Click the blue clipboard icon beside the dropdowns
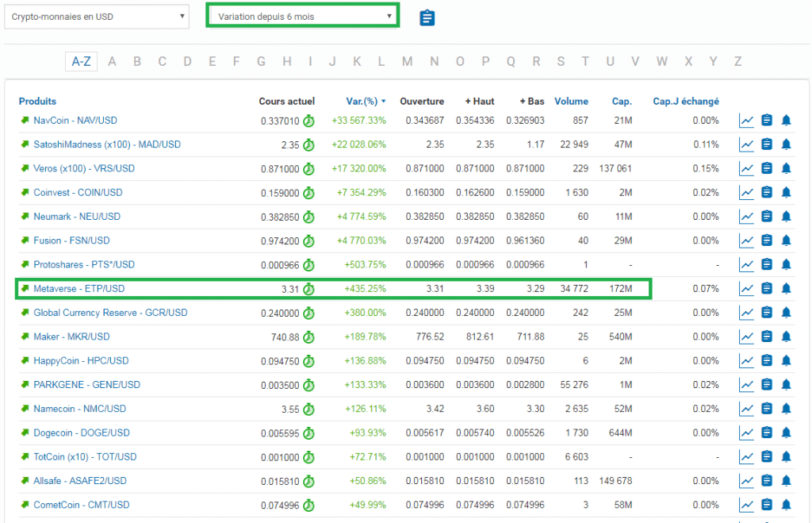This screenshot has height=523, width=812. click(427, 17)
